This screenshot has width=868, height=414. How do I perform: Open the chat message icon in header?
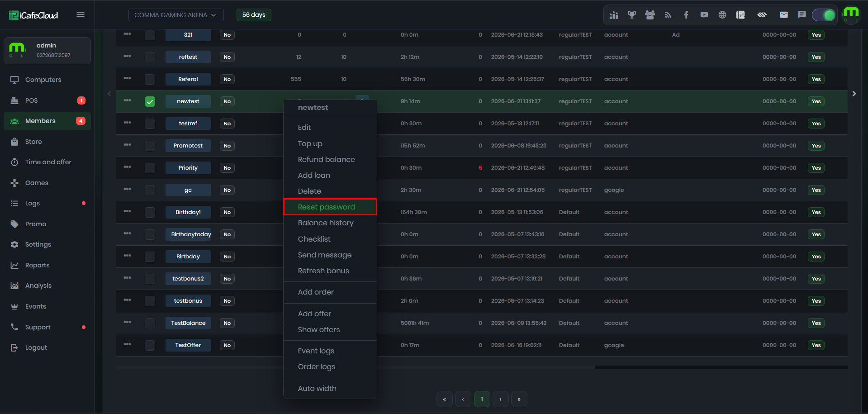tap(802, 15)
